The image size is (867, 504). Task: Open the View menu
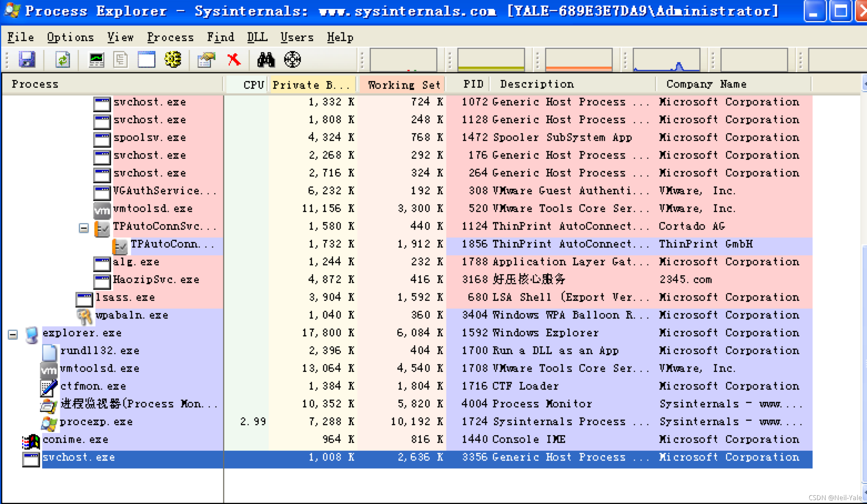point(120,37)
